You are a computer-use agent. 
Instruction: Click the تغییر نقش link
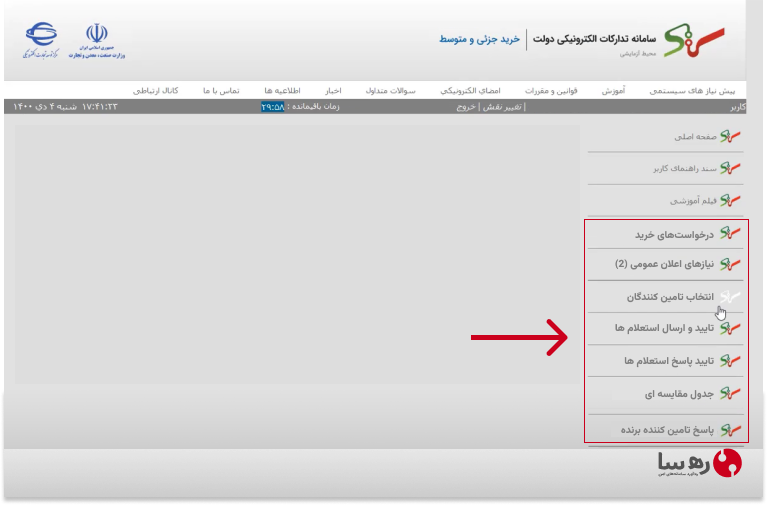[x=502, y=107]
